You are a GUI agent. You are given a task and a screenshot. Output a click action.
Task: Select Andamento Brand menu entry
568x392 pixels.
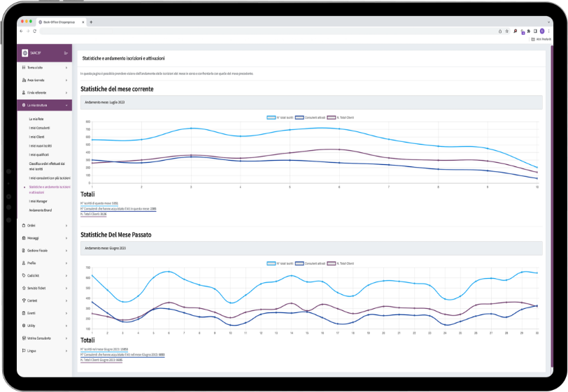41,210
